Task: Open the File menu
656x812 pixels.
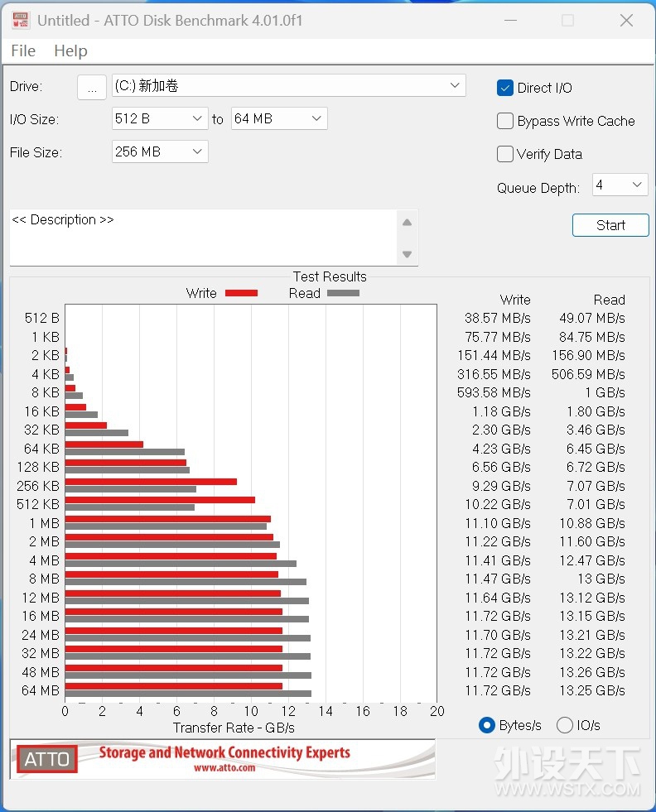Action: click(23, 50)
